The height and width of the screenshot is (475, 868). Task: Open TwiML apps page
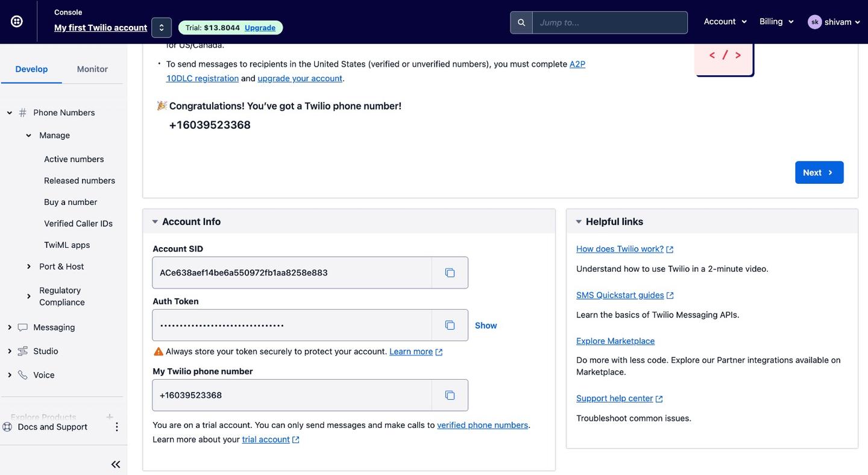tap(67, 245)
